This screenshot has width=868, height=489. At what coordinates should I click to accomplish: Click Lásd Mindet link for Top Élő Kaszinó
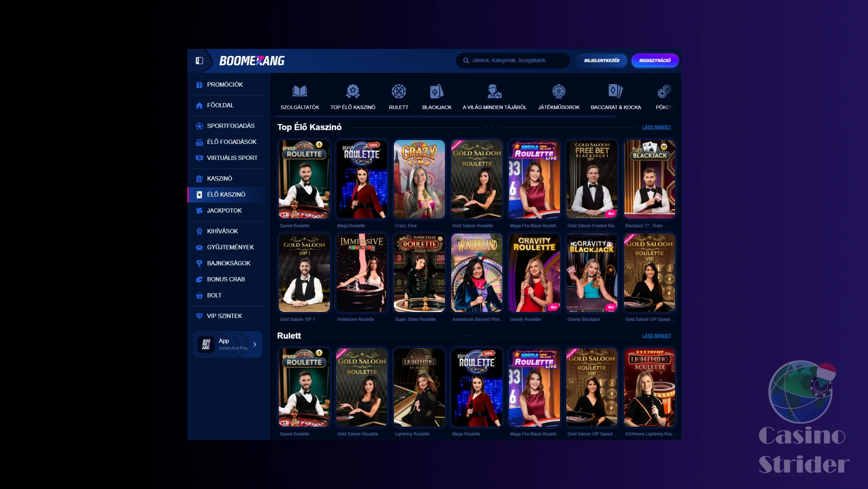click(x=656, y=127)
